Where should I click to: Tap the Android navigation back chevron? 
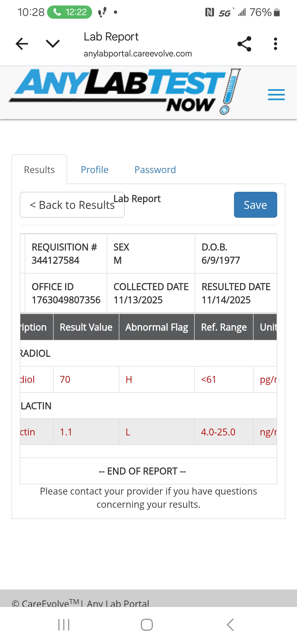coord(230,625)
